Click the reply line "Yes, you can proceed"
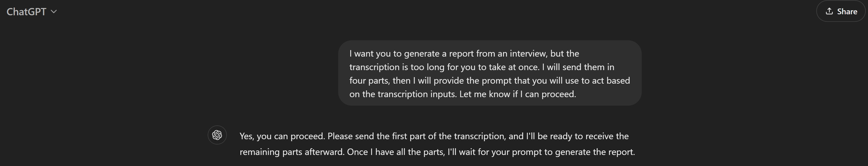 (x=434, y=136)
